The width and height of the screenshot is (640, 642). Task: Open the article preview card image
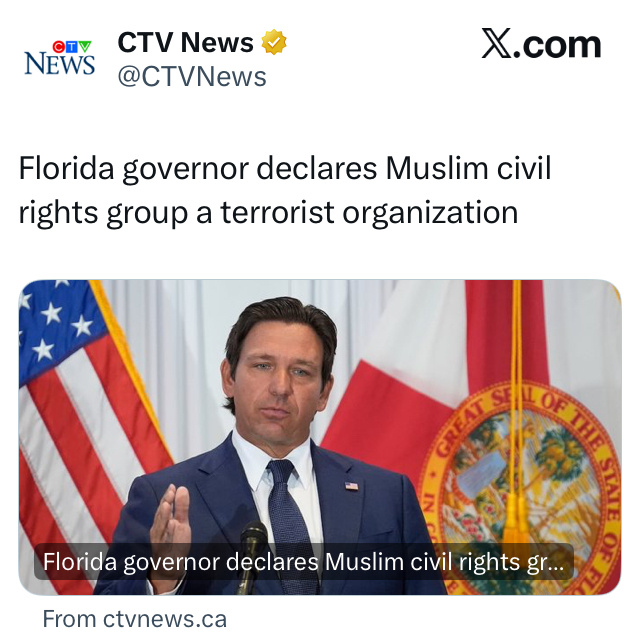pyautogui.click(x=320, y=437)
